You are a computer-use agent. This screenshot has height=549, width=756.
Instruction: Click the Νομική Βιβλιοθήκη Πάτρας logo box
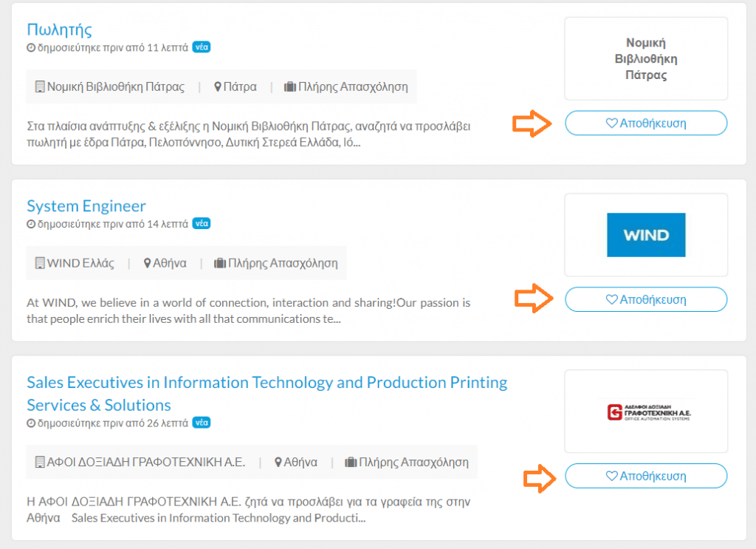click(646, 59)
